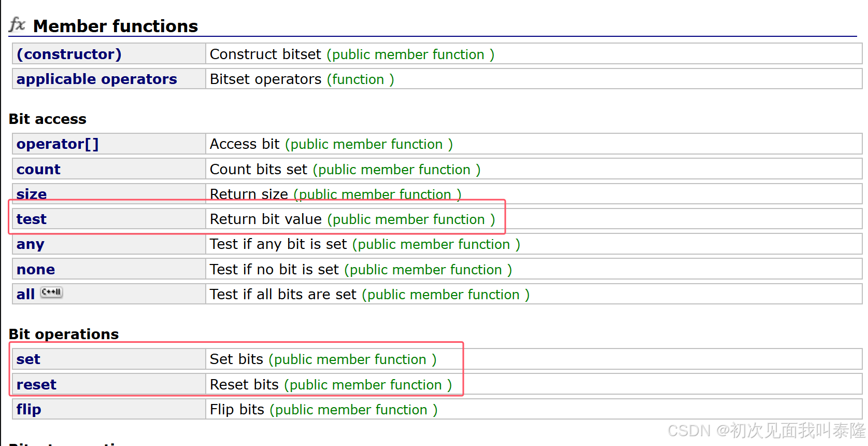The height and width of the screenshot is (446, 868).
Task: Click the 'Bitset operators' description text
Action: click(265, 79)
